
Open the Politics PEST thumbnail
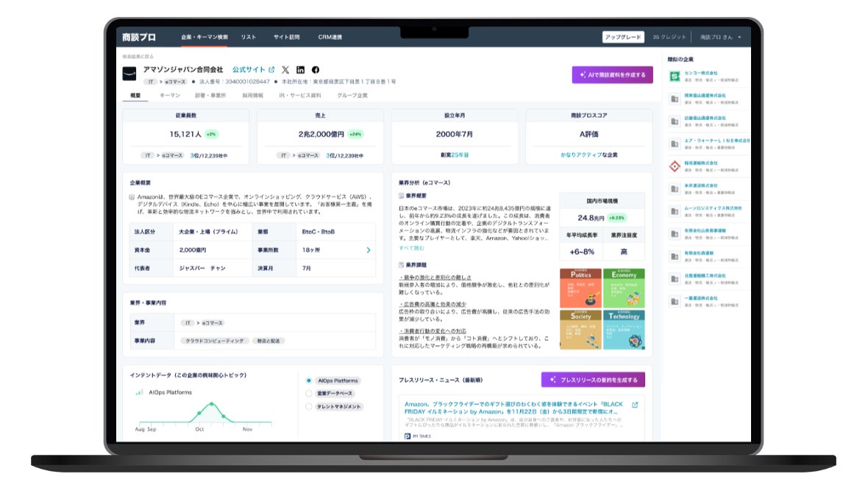[580, 288]
